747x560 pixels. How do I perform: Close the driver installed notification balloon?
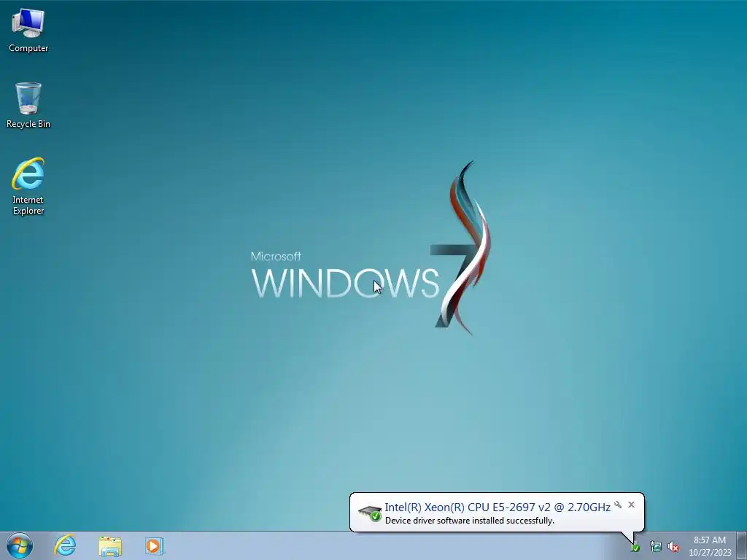click(631, 505)
